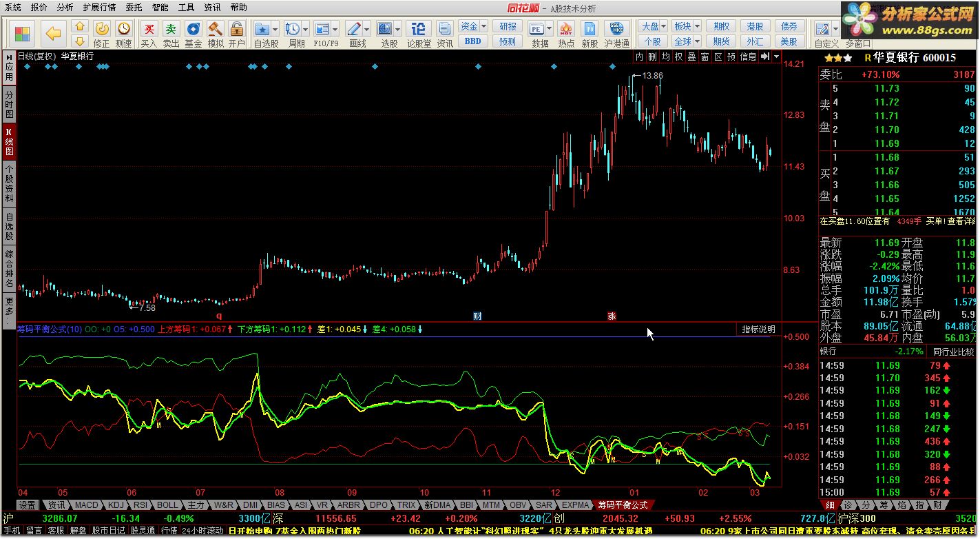This screenshot has width=980, height=539.
Task: Click the 同行业比较 link
Action: tap(955, 352)
